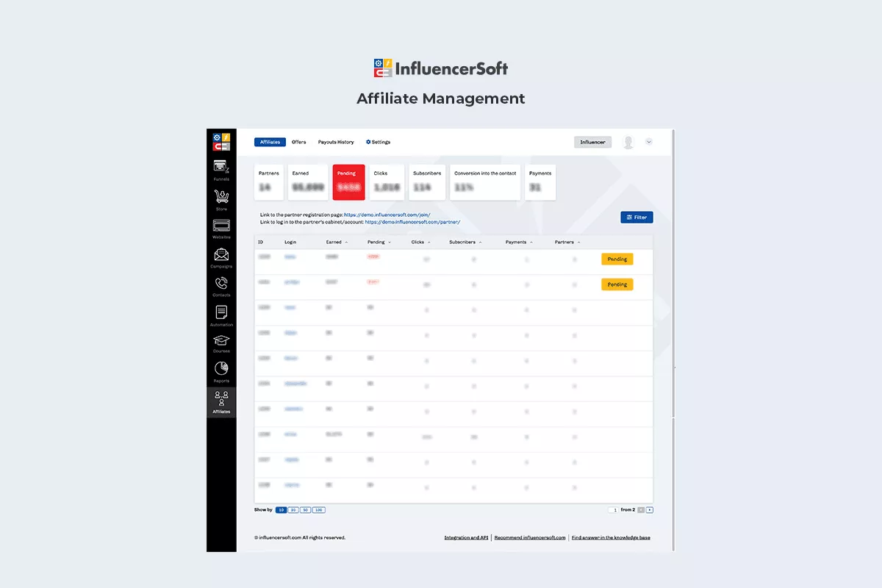
Task: Open Contacts from the sidebar
Action: tap(221, 284)
